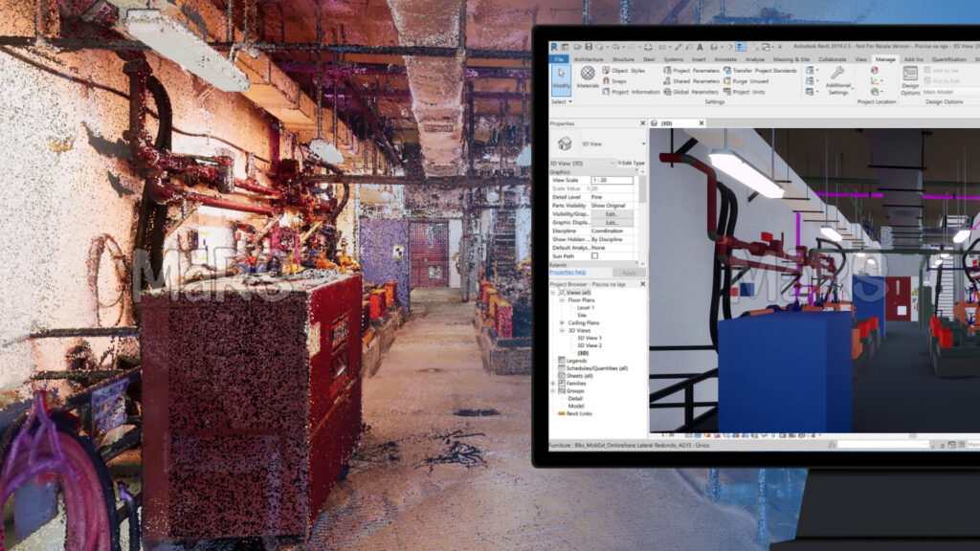Viewport: 980px width, 551px height.
Task: Switch to the Architecture ribbon tab
Action: point(589,59)
